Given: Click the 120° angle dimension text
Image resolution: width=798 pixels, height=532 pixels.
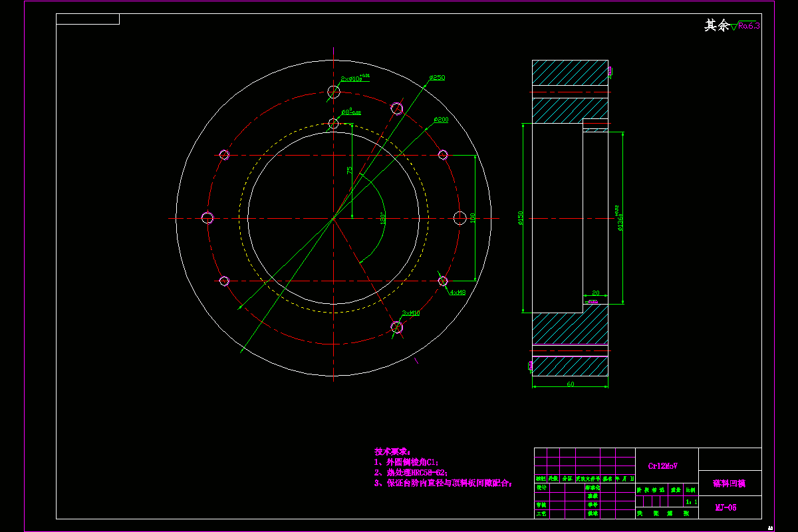Looking at the screenshot, I should click(382, 219).
